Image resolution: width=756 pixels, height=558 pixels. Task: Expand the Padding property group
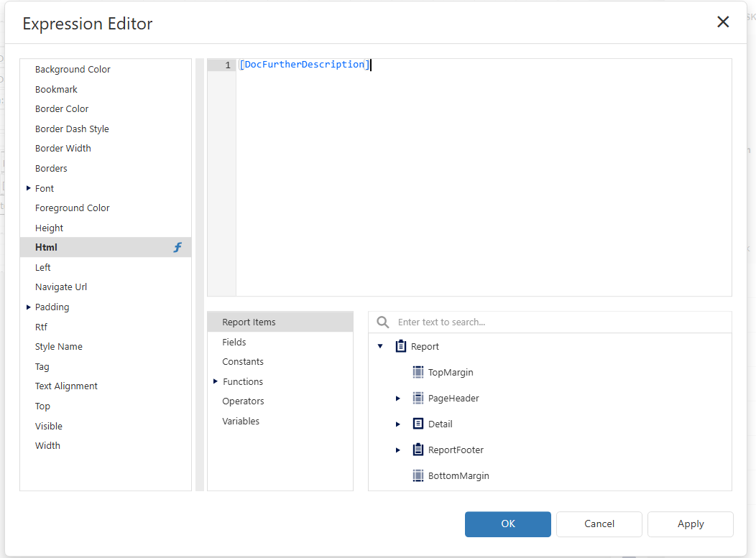pyautogui.click(x=28, y=307)
